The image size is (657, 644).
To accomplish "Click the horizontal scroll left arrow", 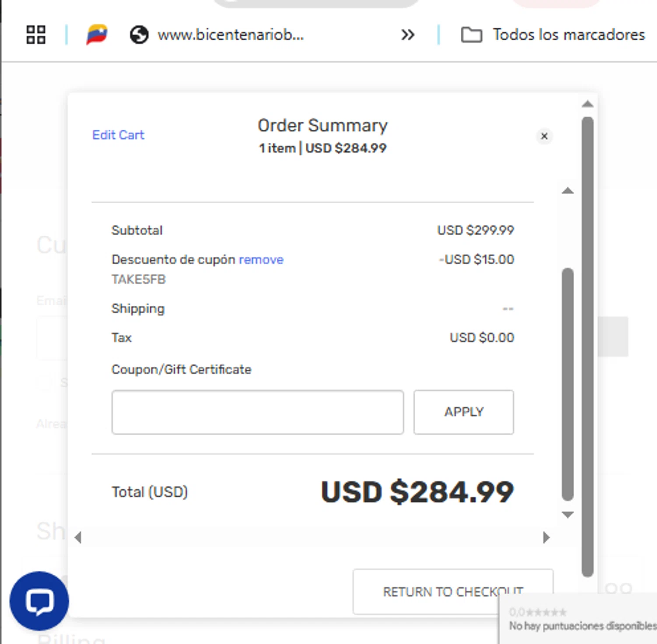I will [78, 538].
